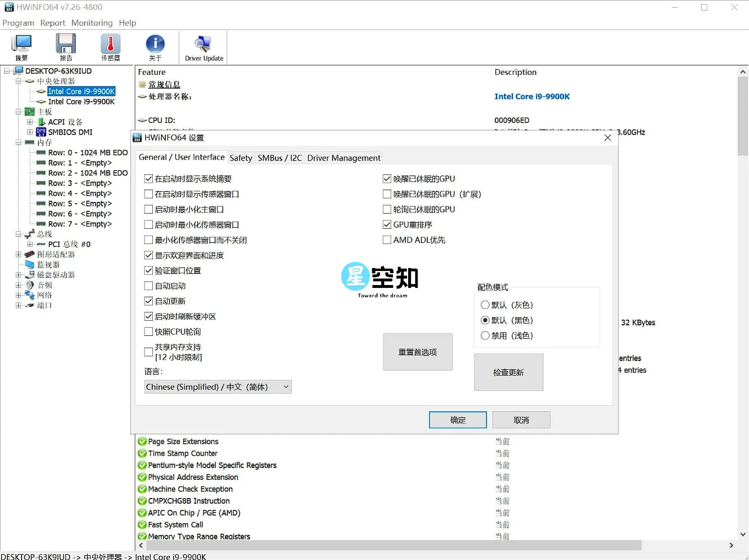Switch to the SMBus / I2C tab
749x560 pixels.
[x=280, y=157]
